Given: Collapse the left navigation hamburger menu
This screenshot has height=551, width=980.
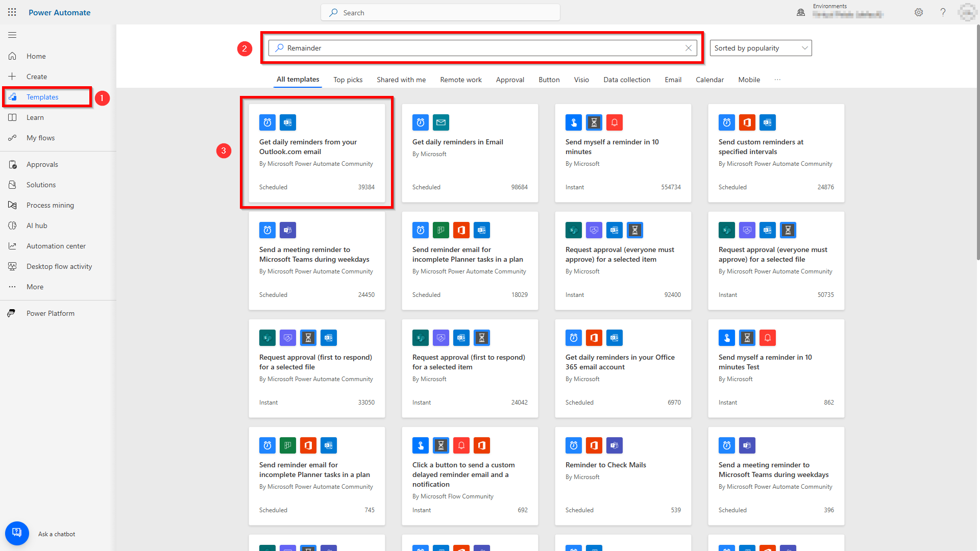Looking at the screenshot, I should click(x=12, y=35).
